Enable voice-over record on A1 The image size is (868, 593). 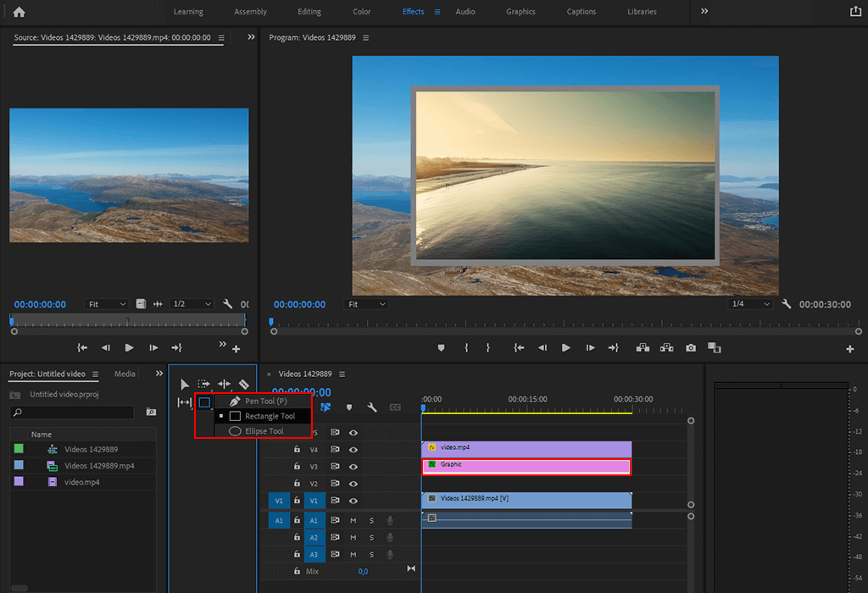pyautogui.click(x=390, y=520)
